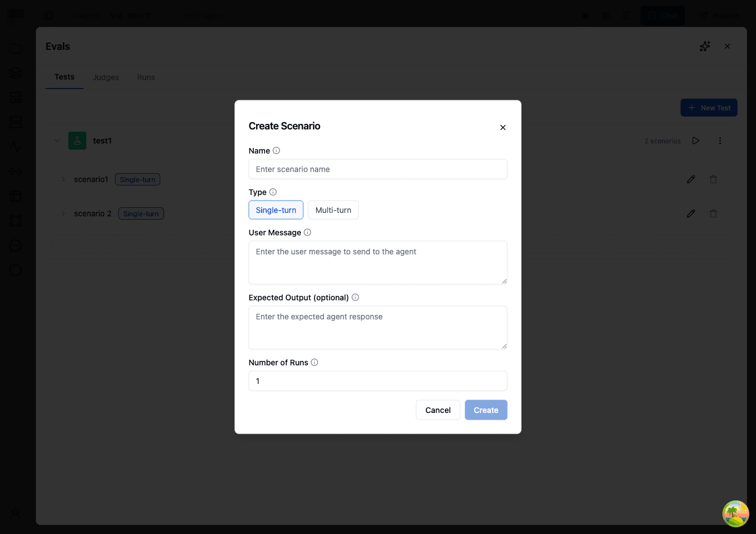The height and width of the screenshot is (534, 756).
Task: Cancel the Create Scenario dialog
Action: pos(438,410)
